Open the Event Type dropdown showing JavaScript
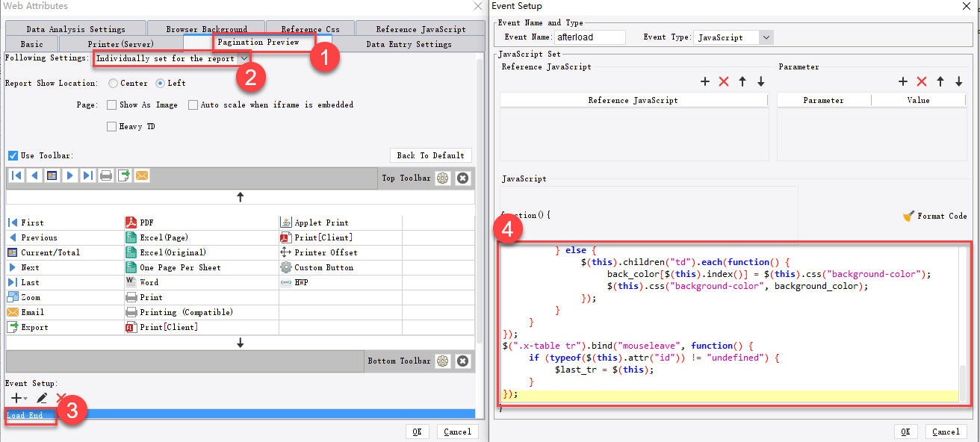 click(x=766, y=37)
